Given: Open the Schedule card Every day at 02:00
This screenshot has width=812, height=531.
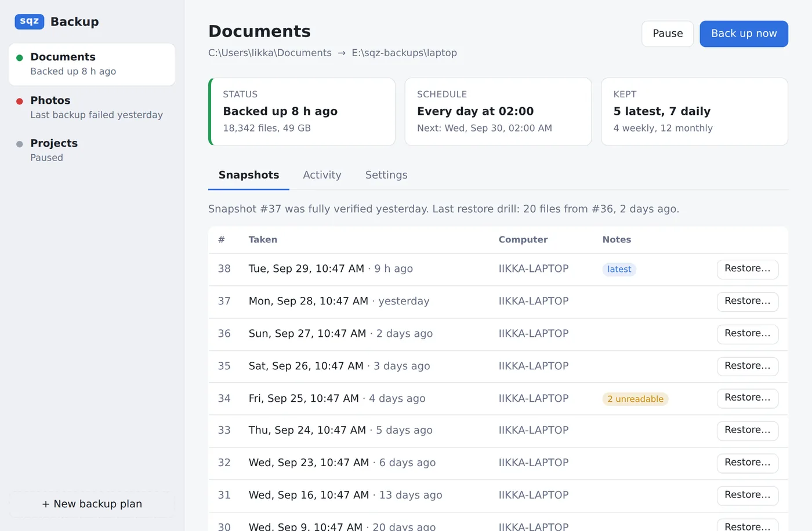Looking at the screenshot, I should point(498,112).
